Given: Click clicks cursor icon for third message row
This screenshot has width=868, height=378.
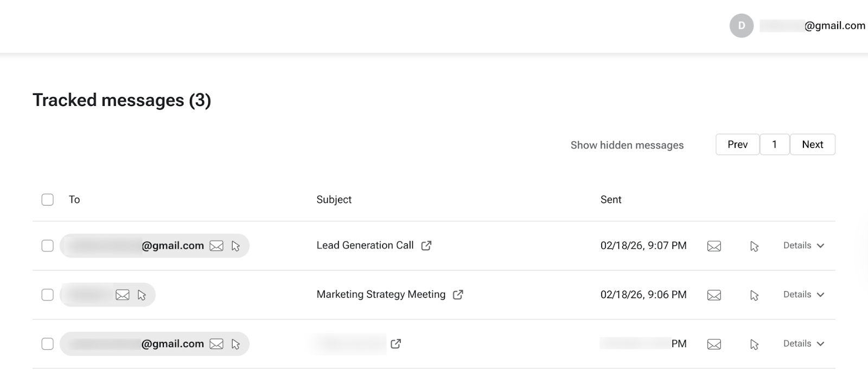Looking at the screenshot, I should [755, 344].
